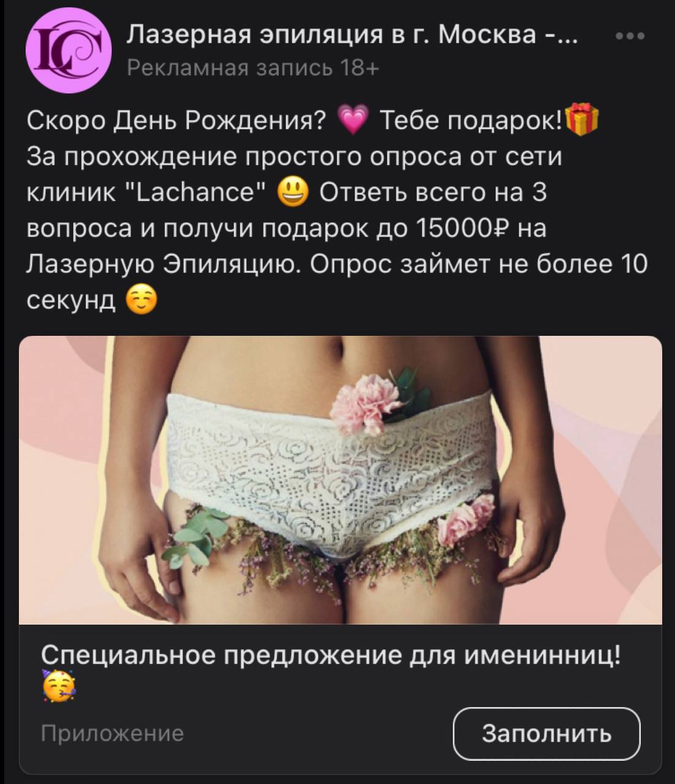Tap the Заполнить button
Image resolution: width=675 pixels, height=784 pixels.
coord(546,733)
